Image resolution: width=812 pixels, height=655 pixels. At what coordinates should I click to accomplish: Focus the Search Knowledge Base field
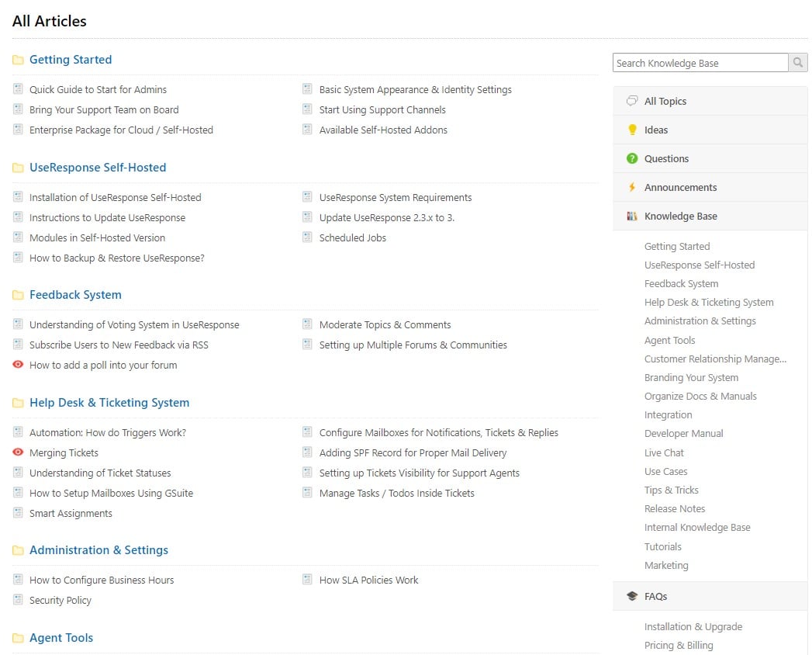[x=700, y=63]
